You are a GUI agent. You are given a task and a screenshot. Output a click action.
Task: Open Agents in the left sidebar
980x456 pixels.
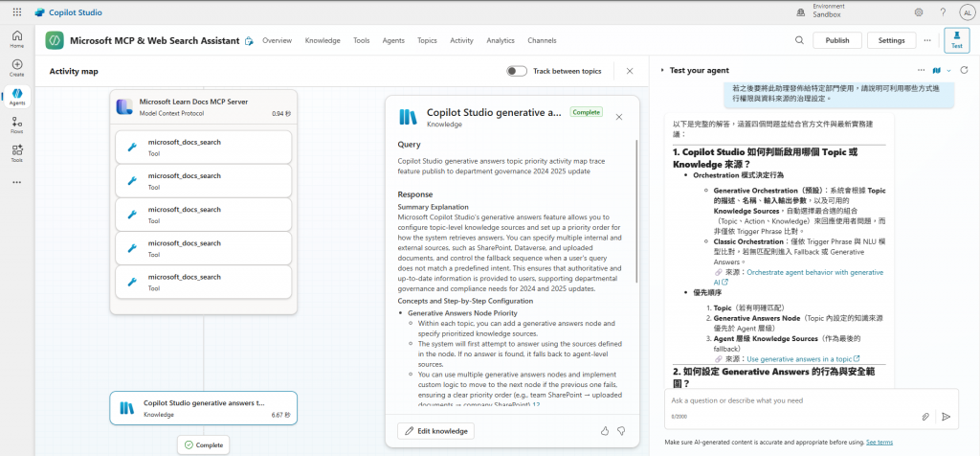click(17, 97)
